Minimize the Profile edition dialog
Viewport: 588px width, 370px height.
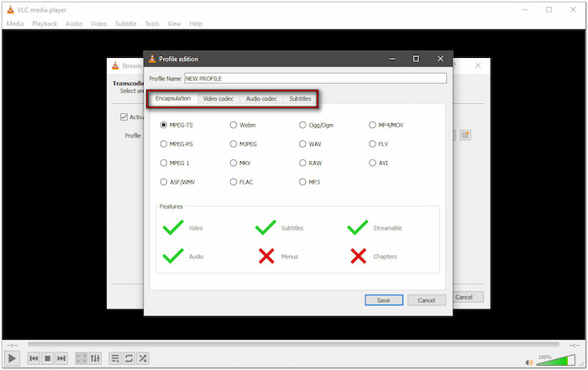click(x=392, y=59)
